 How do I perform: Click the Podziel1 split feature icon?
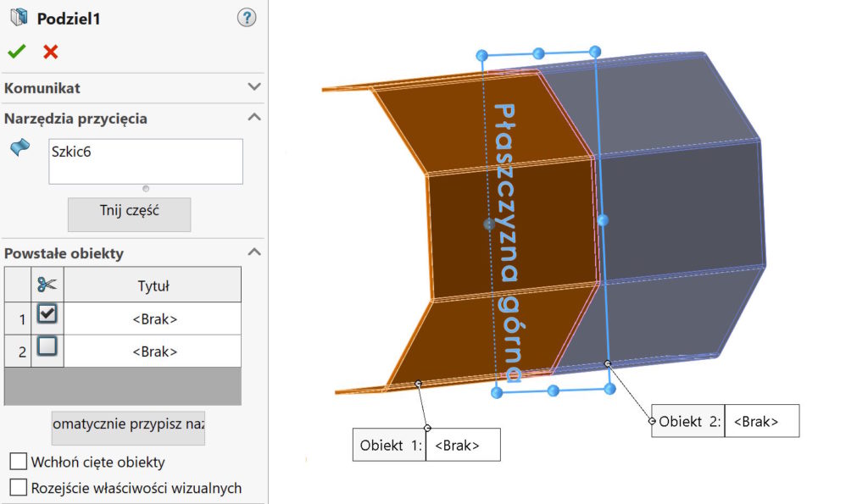tap(18, 18)
